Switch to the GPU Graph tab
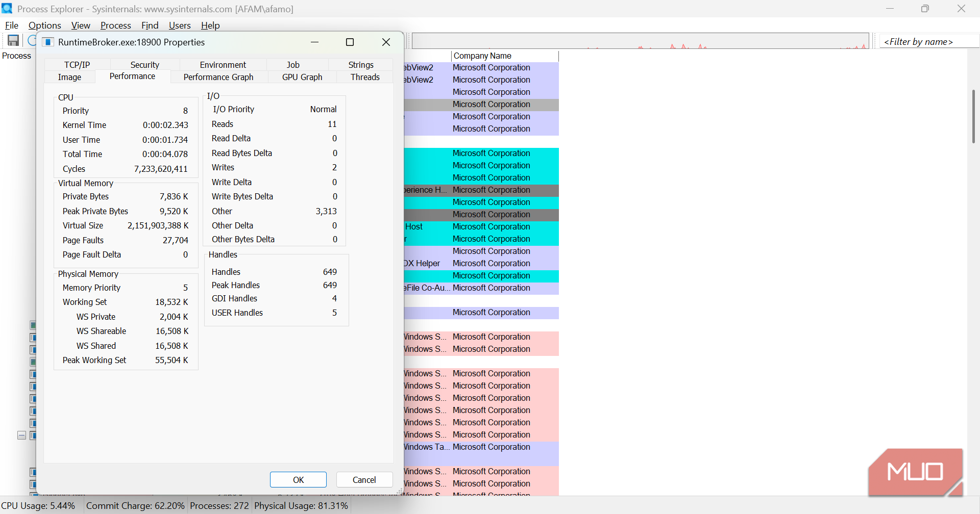The width and height of the screenshot is (980, 514). (302, 77)
